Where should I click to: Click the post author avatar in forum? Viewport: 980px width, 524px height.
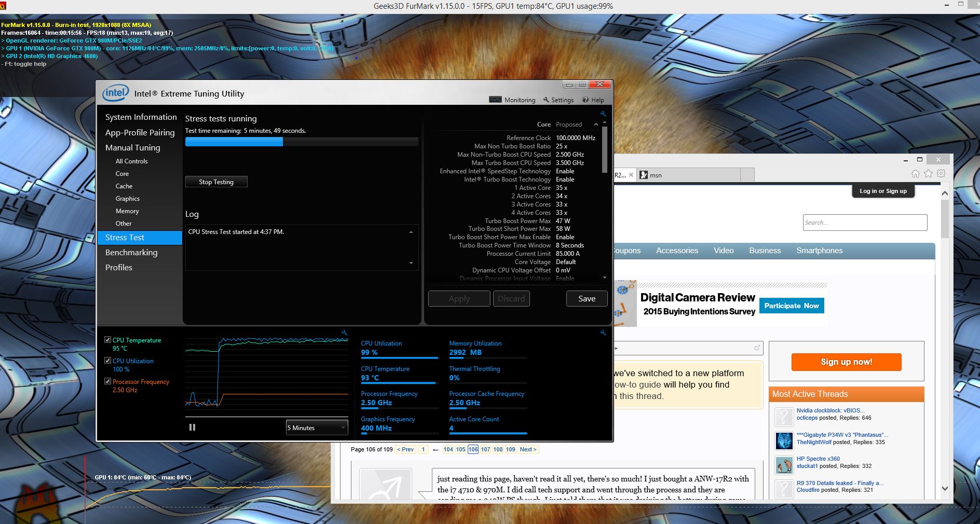(386, 484)
